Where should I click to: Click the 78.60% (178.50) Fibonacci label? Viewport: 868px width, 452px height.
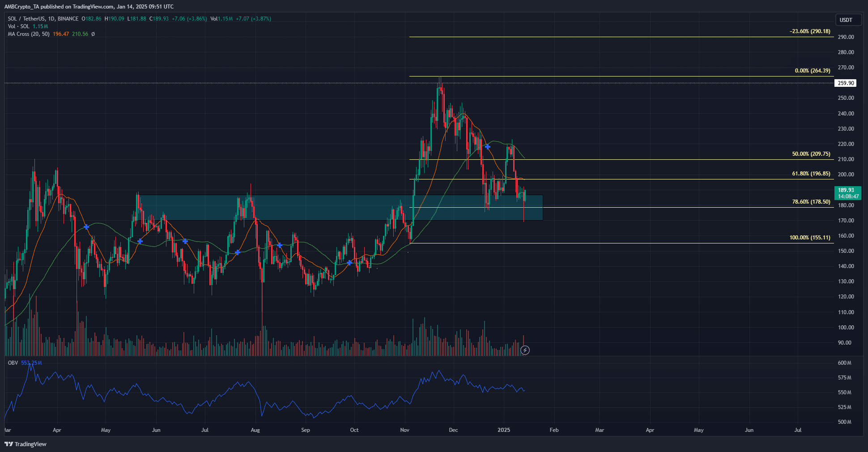tap(811, 202)
